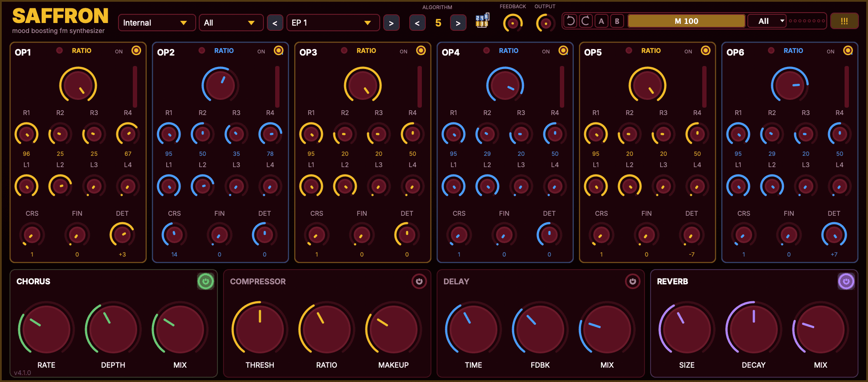Open the algorithm diagram icon
The height and width of the screenshot is (382, 868).
[482, 21]
